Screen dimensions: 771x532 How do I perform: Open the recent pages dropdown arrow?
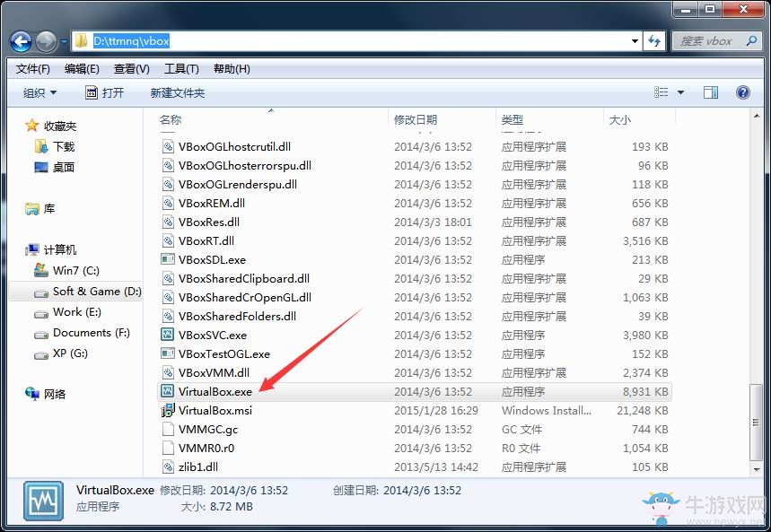tap(64, 42)
